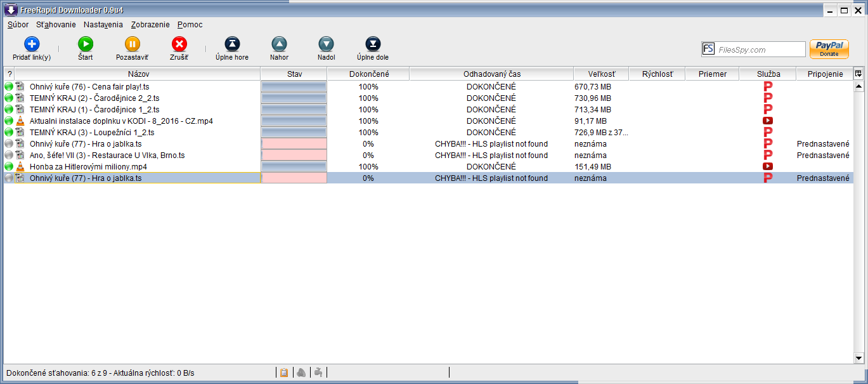Sort by the Dokončené column header
Screen dimensions: 868x384
368,74
